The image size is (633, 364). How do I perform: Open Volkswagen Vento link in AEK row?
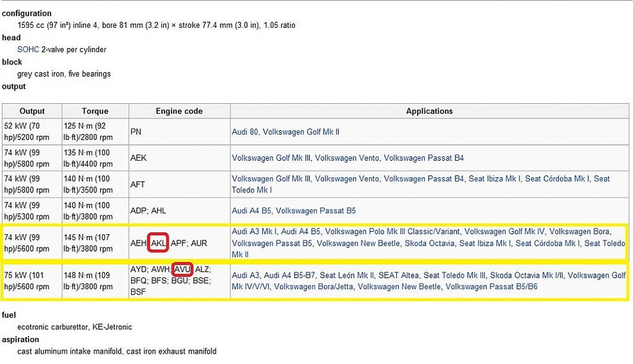click(347, 158)
